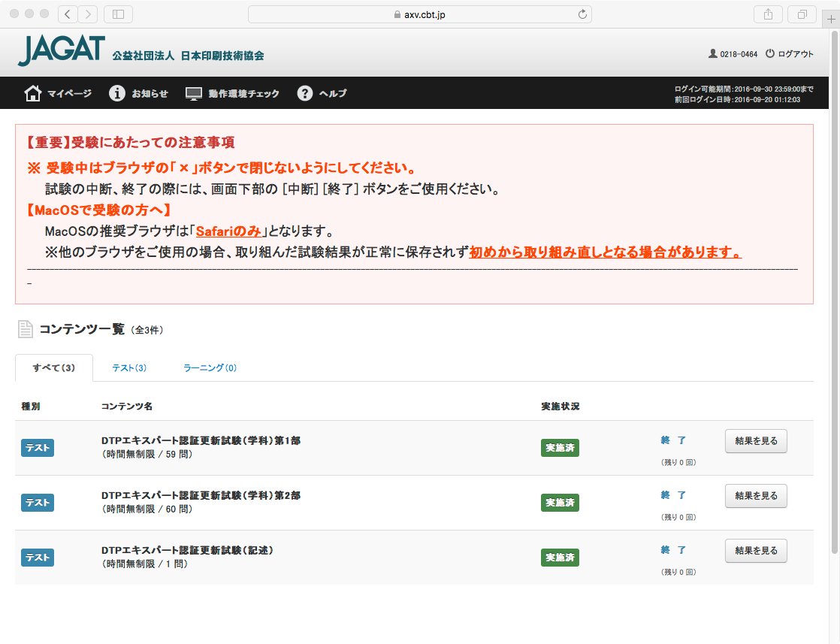
Task: View results with 結果を見る for 第1部
Action: 756,441
